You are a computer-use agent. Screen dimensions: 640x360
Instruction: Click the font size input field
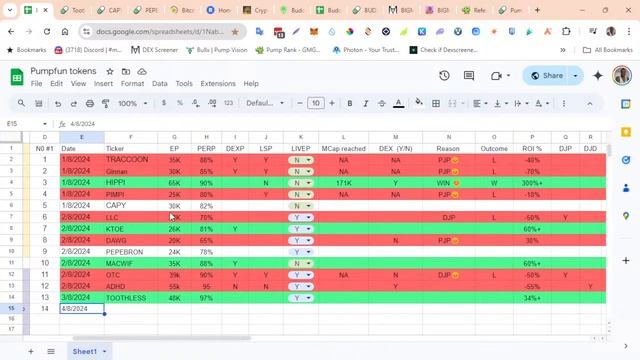[x=316, y=103]
